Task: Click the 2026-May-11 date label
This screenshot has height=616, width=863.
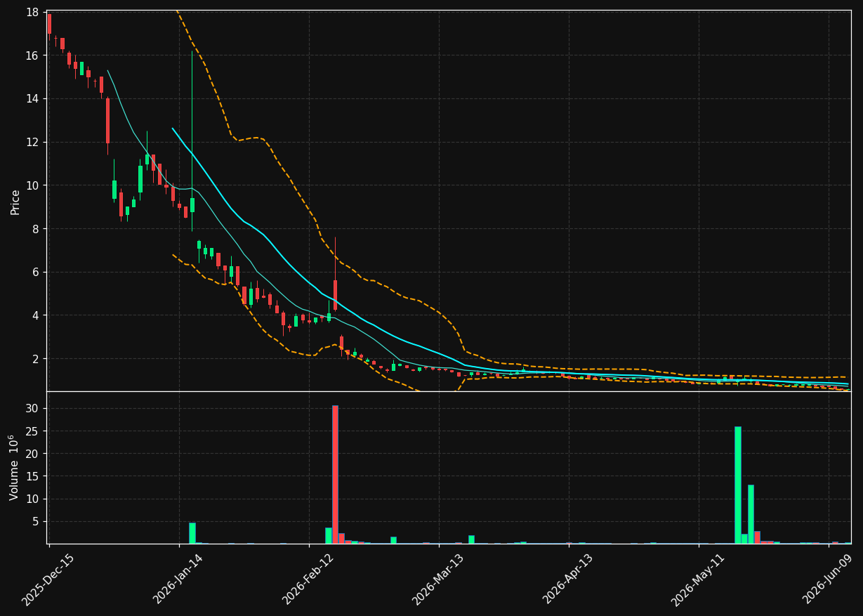Action: coord(697,579)
